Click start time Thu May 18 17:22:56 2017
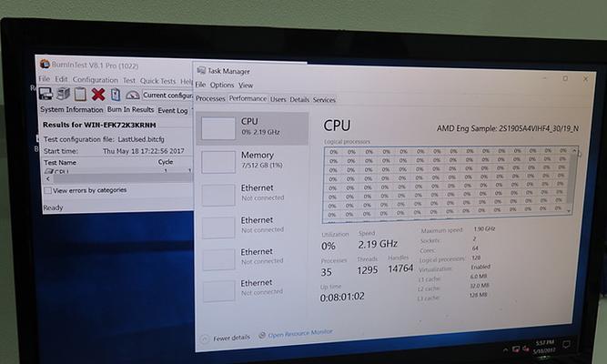607x364 pixels. [x=144, y=151]
